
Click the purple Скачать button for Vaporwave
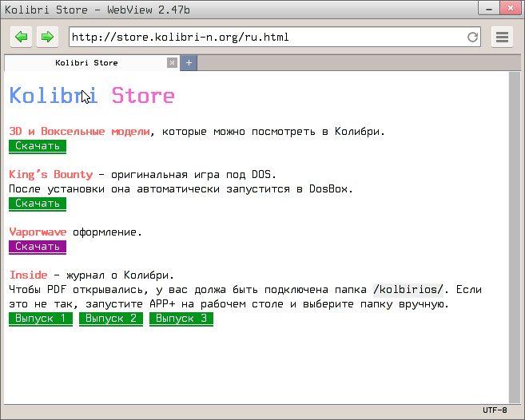[38, 247]
